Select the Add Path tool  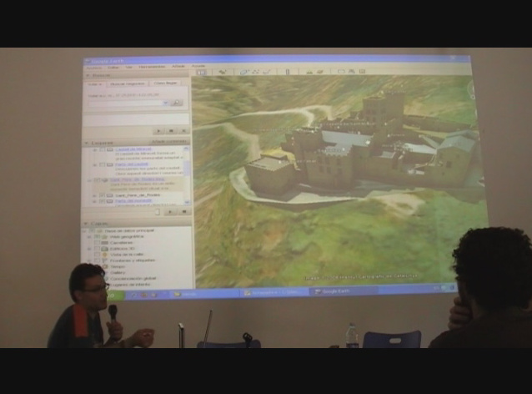pyautogui.click(x=255, y=72)
